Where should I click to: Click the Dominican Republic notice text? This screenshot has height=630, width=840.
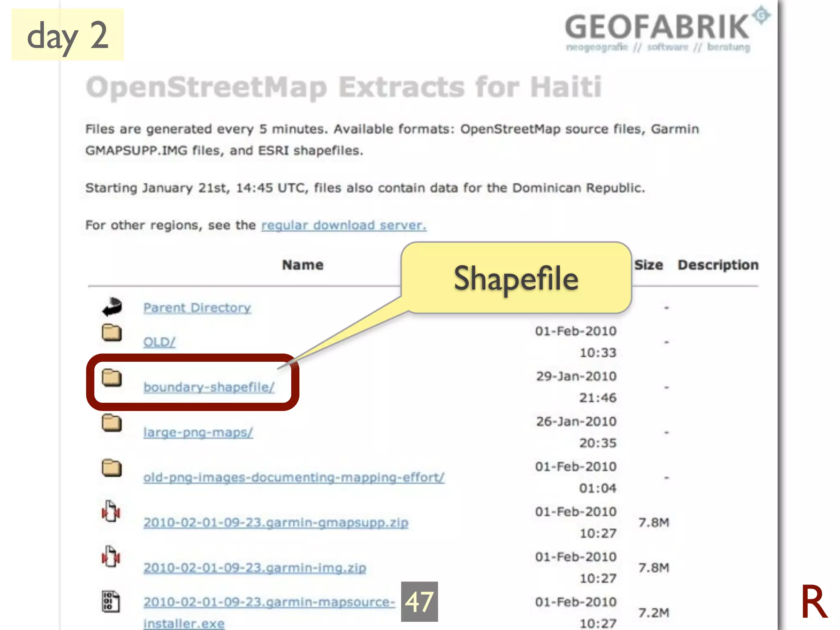(x=365, y=188)
